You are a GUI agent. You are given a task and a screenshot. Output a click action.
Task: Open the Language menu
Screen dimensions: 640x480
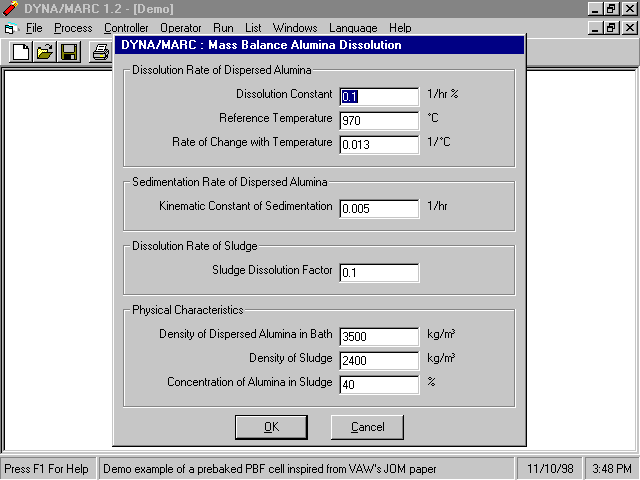pos(353,28)
